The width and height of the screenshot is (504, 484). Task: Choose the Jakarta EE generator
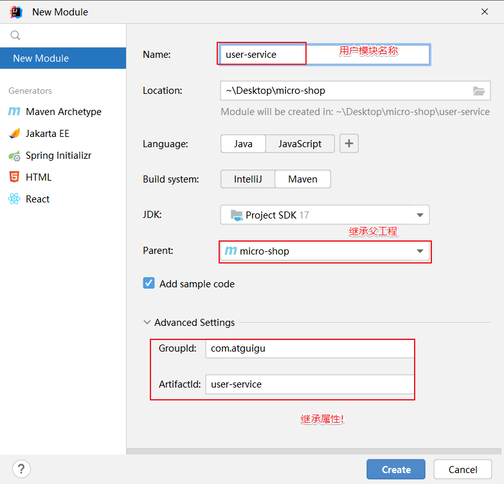tap(39, 134)
